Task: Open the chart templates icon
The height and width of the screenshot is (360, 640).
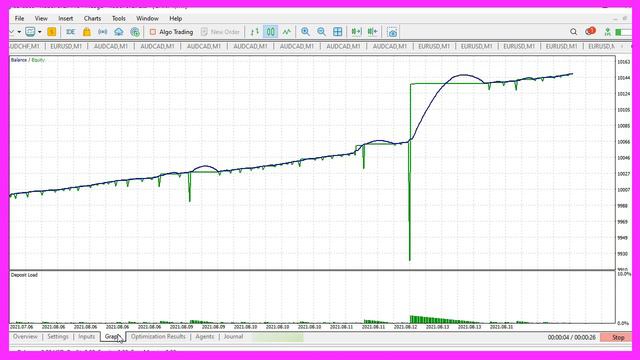Action: (30, 32)
